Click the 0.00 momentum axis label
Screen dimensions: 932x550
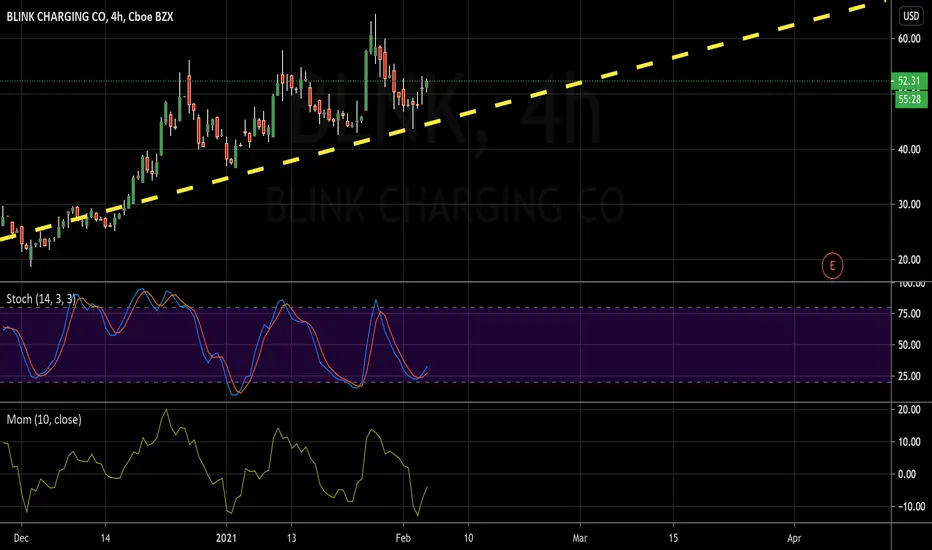907,474
